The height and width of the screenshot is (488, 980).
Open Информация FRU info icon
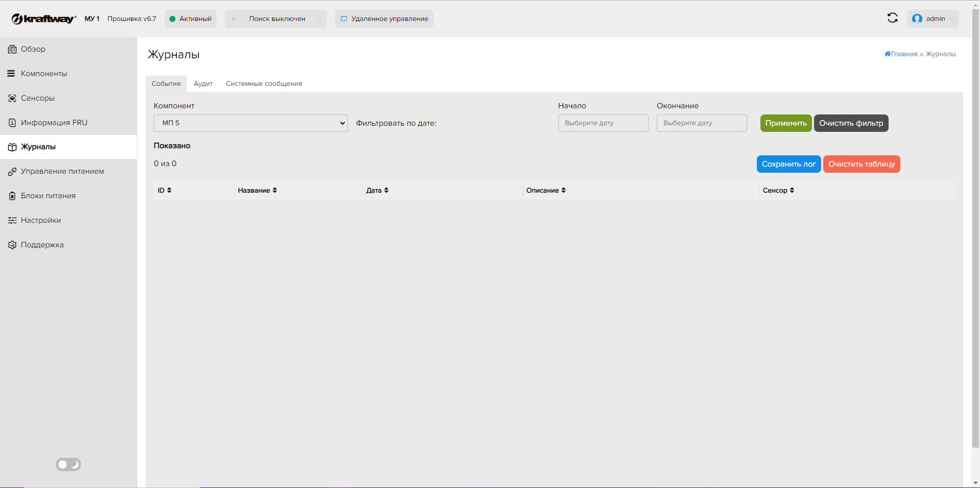click(12, 123)
